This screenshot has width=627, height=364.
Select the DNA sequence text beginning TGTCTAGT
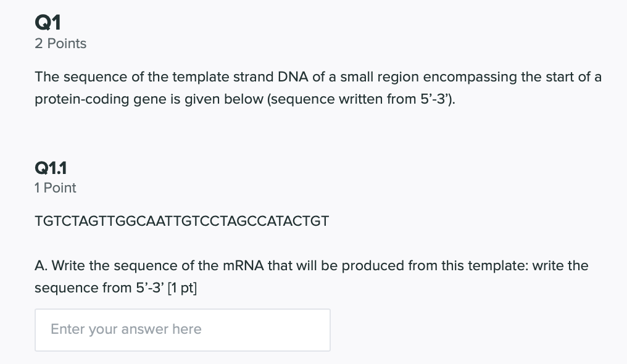point(181,221)
